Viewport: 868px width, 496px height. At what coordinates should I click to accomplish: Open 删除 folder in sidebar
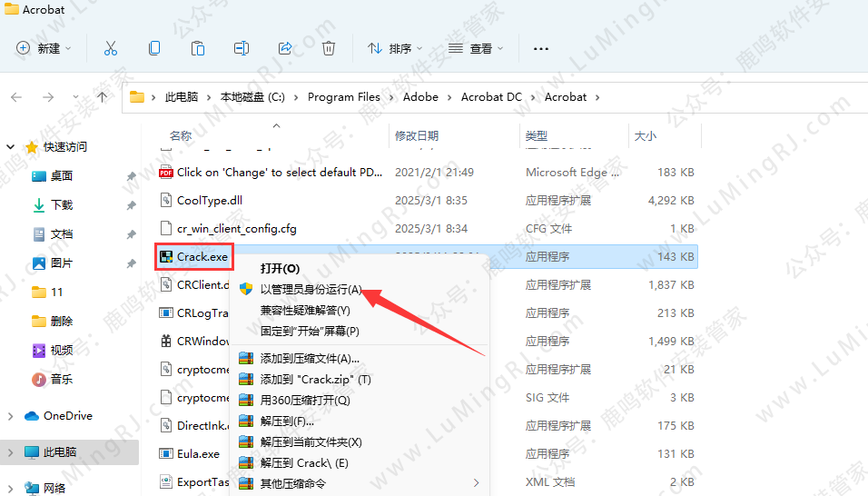point(62,322)
